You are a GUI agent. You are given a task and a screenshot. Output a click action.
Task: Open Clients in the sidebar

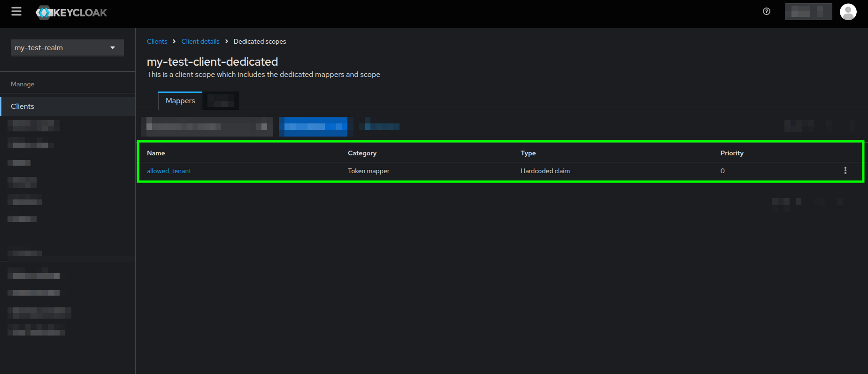coord(68,107)
